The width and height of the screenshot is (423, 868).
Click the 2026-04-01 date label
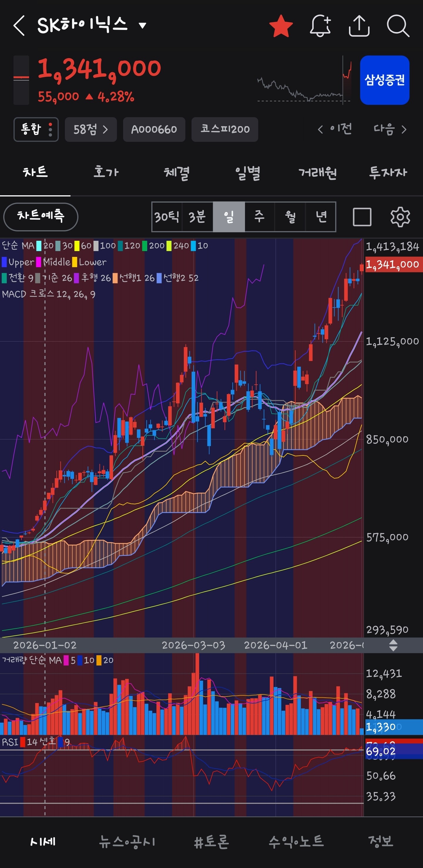click(x=276, y=645)
